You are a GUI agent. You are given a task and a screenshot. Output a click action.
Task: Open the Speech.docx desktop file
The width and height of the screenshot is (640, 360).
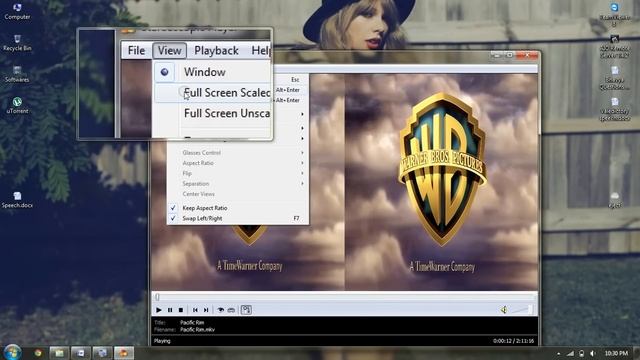[x=17, y=200]
